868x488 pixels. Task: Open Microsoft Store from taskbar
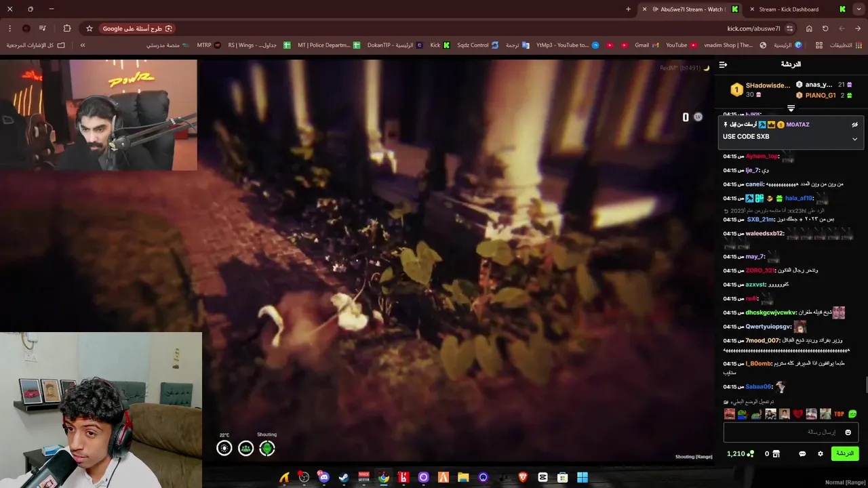[x=562, y=477]
